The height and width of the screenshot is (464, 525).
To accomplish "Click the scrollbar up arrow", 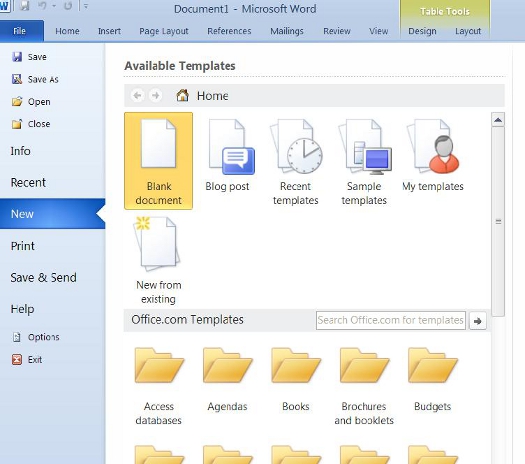I will [x=498, y=120].
